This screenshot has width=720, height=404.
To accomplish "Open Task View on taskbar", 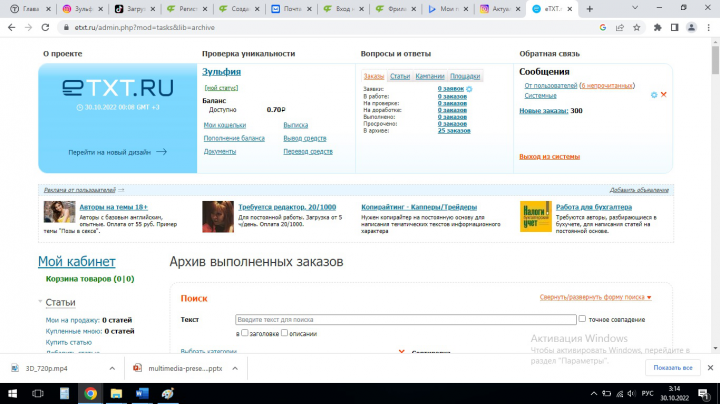I will pos(38,393).
